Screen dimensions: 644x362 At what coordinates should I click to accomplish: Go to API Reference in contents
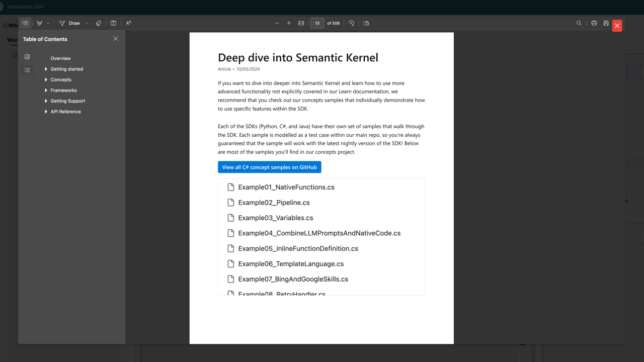click(65, 112)
